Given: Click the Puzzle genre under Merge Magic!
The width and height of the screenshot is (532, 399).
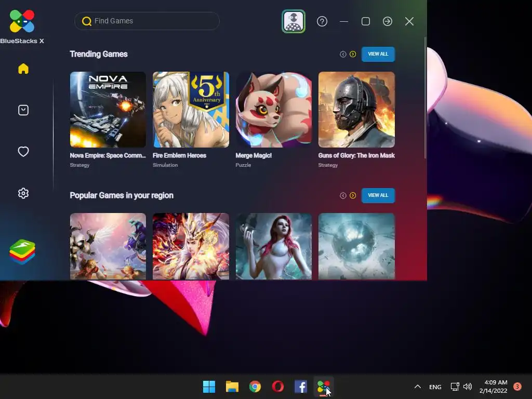Looking at the screenshot, I should (243, 165).
